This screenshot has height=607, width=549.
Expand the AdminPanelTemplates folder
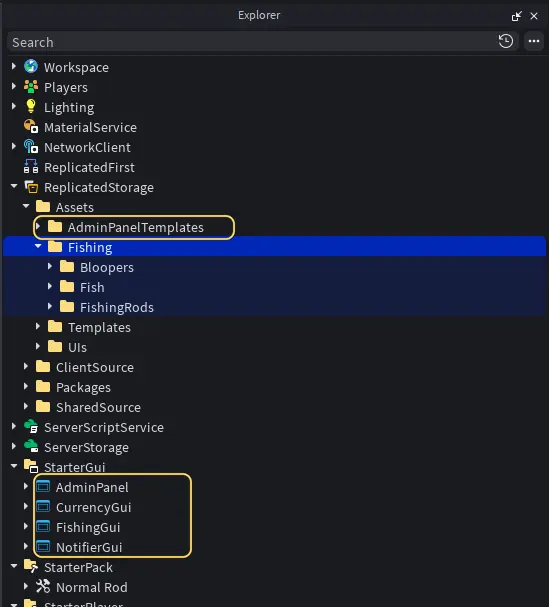(38, 226)
